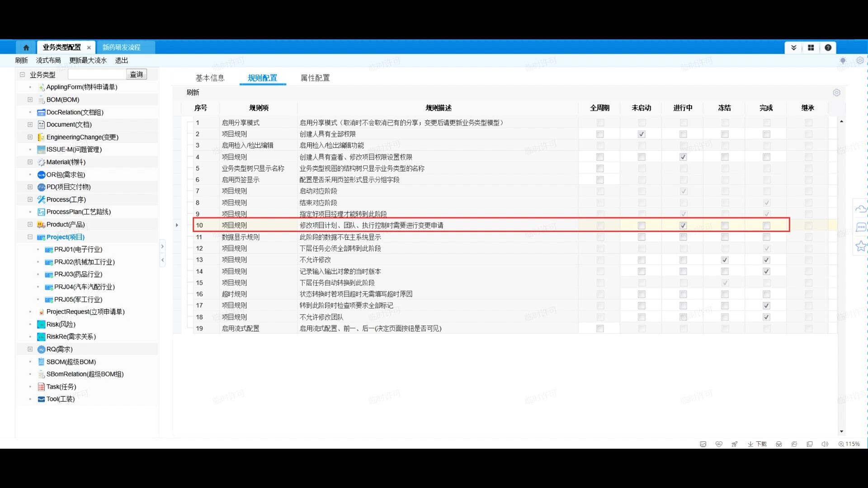Open the help question mark icon
The width and height of the screenshot is (868, 488).
tap(828, 47)
